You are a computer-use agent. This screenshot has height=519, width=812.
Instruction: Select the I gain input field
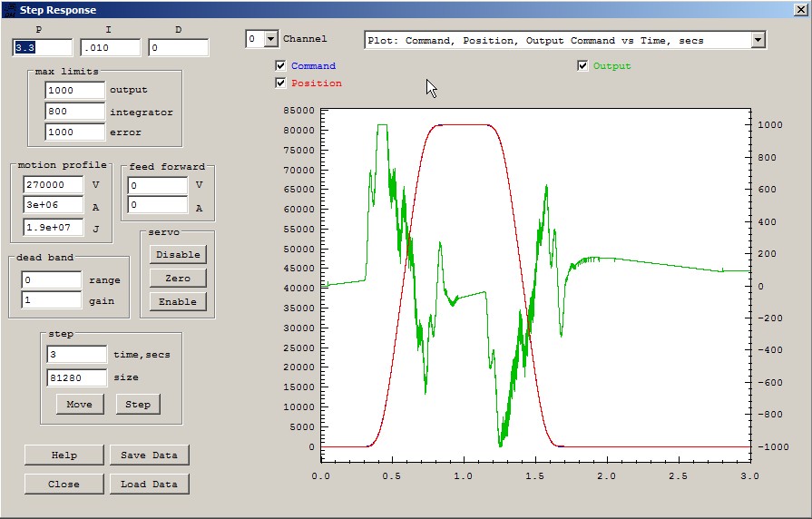pos(110,47)
